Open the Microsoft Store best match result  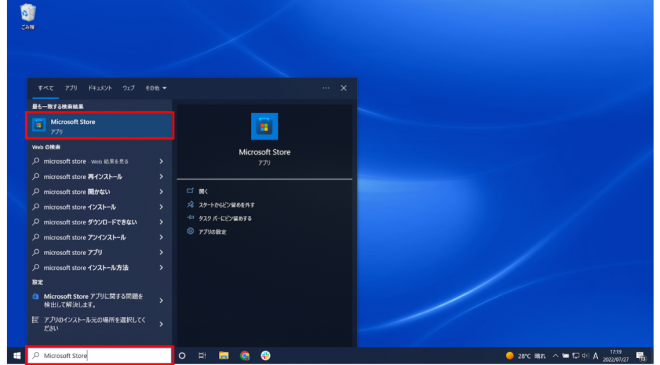coord(100,125)
